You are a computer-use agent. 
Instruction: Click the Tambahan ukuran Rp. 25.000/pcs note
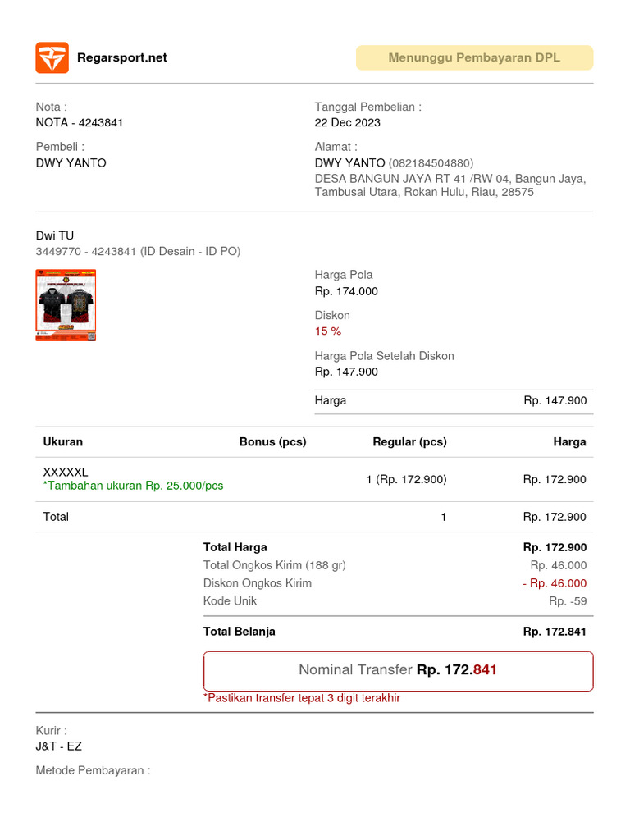[x=133, y=486]
